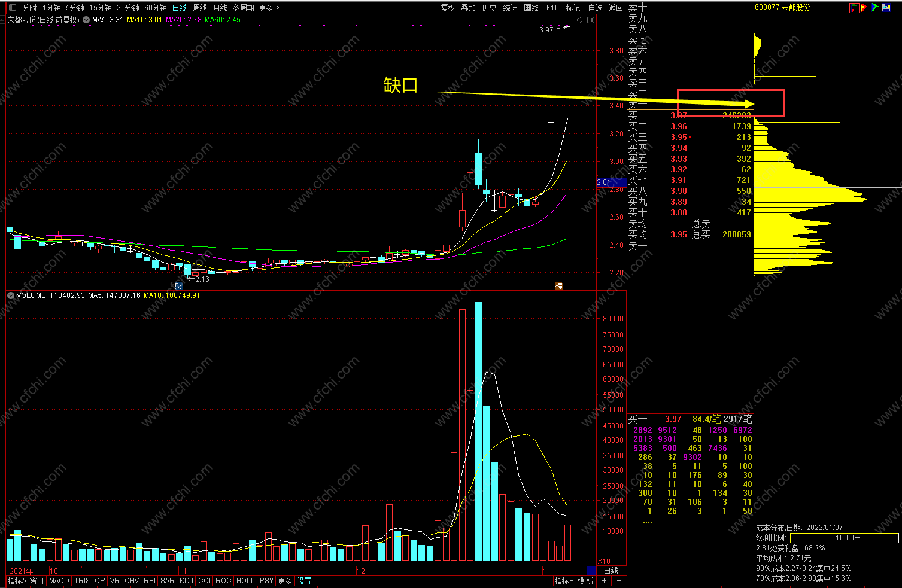Zoom out with the minus button
The height and width of the screenshot is (588, 902).
(x=618, y=581)
